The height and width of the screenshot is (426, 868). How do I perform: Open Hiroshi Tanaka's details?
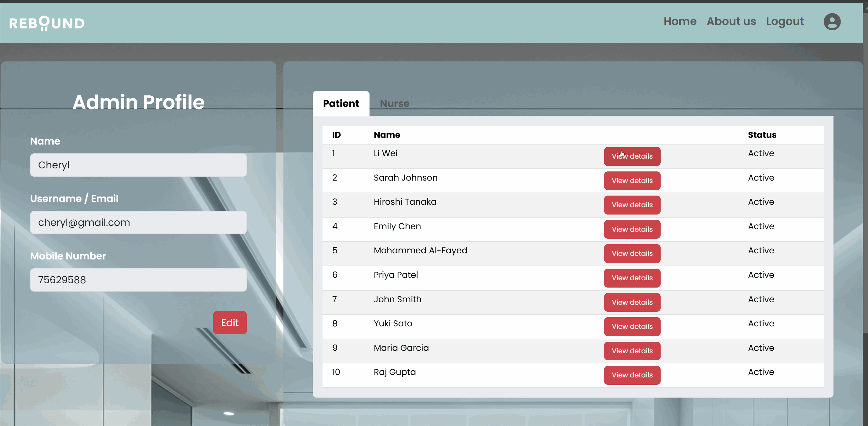pyautogui.click(x=632, y=205)
